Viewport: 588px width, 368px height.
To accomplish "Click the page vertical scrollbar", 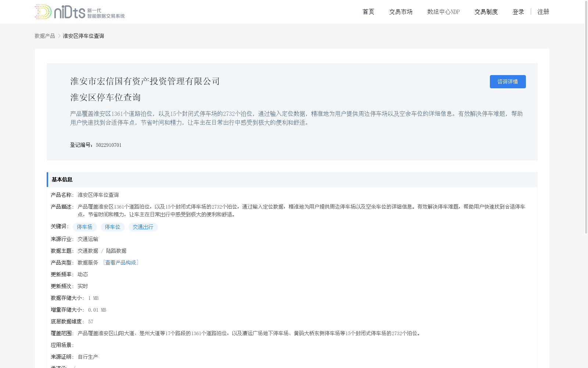I will pyautogui.click(x=586, y=118).
